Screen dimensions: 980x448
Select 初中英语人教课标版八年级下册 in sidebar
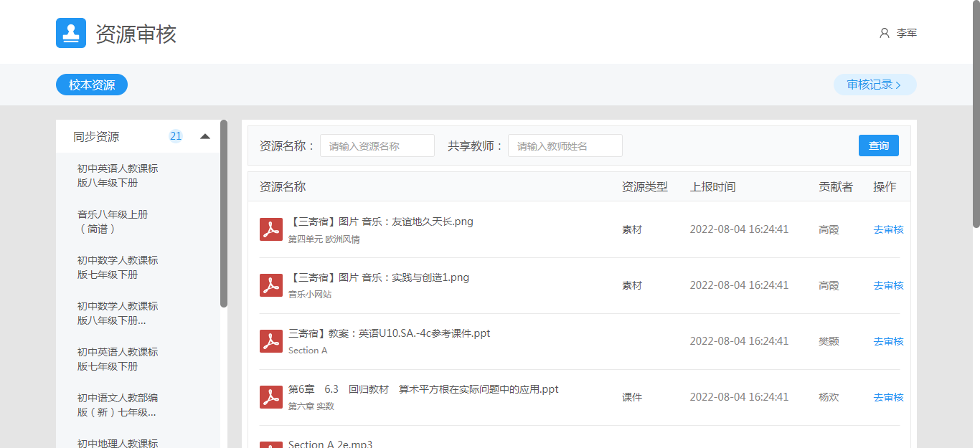[118, 176]
